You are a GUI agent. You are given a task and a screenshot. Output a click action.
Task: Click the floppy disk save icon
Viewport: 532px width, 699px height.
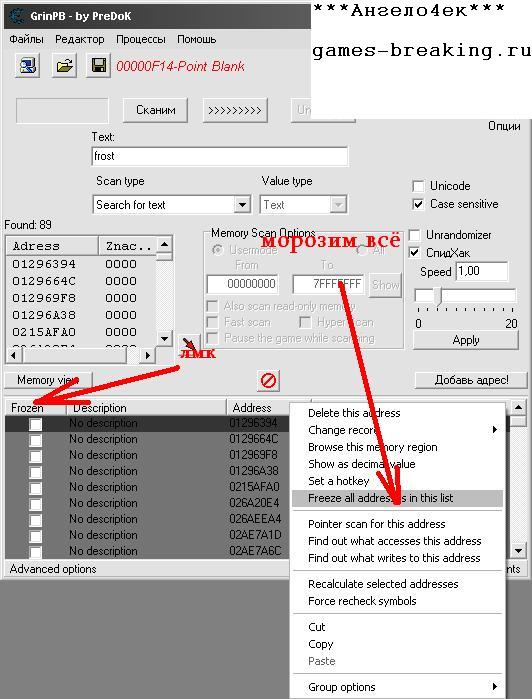tap(98, 66)
